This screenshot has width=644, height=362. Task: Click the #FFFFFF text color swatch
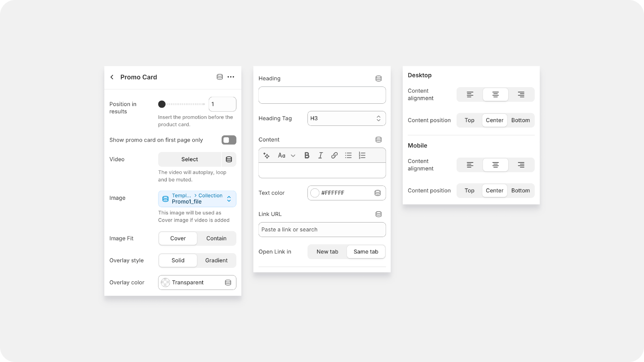315,193
